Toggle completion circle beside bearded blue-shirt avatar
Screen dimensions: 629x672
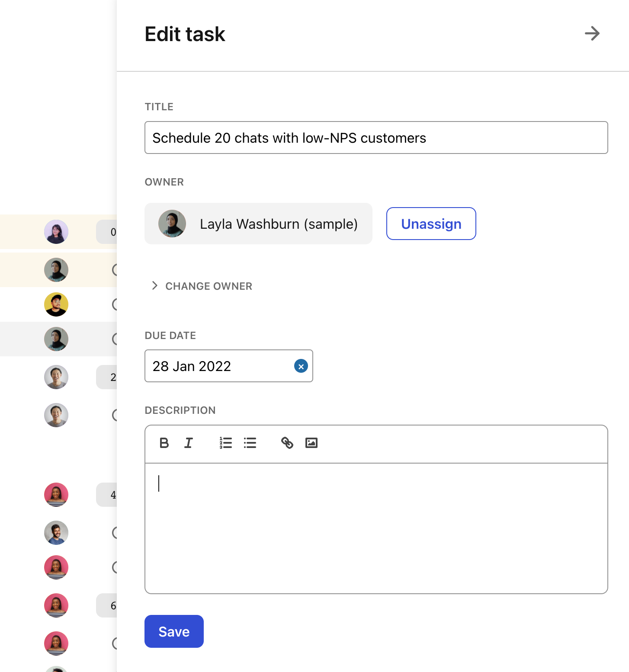pyautogui.click(x=115, y=533)
